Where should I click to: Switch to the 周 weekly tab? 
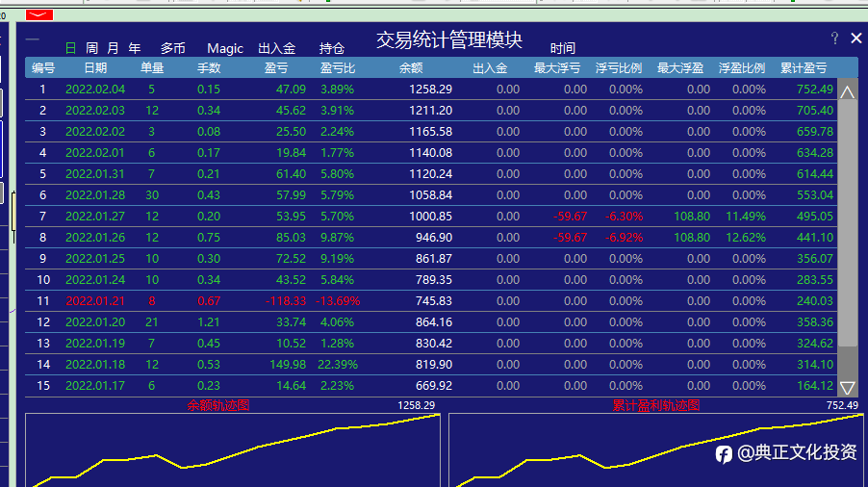(91, 49)
